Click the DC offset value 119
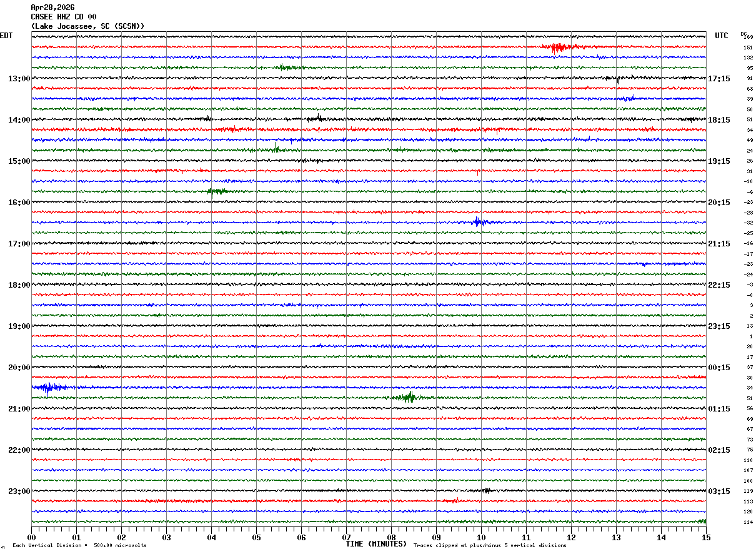The width and height of the screenshot is (756, 554). (x=748, y=491)
